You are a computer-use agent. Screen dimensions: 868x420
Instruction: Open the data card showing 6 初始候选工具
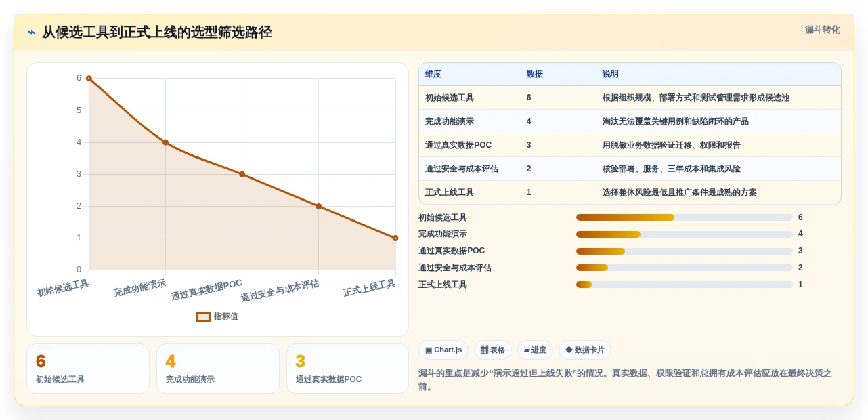pyautogui.click(x=88, y=369)
